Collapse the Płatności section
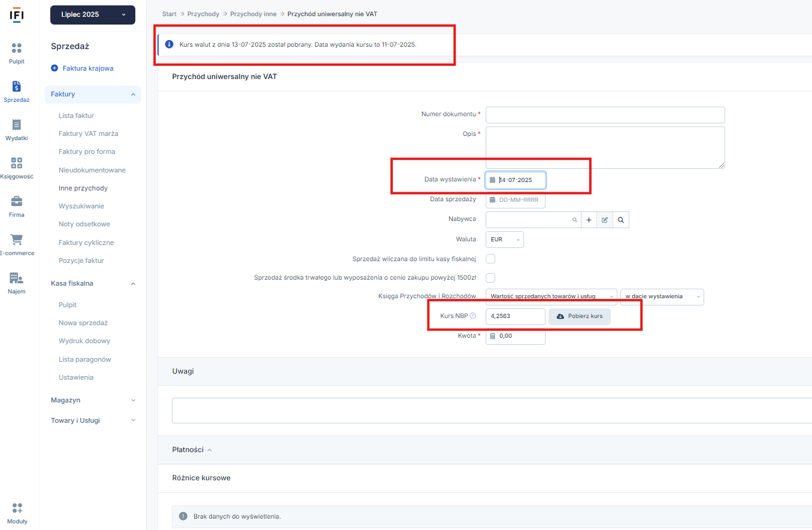The height and width of the screenshot is (530, 812). click(x=192, y=450)
